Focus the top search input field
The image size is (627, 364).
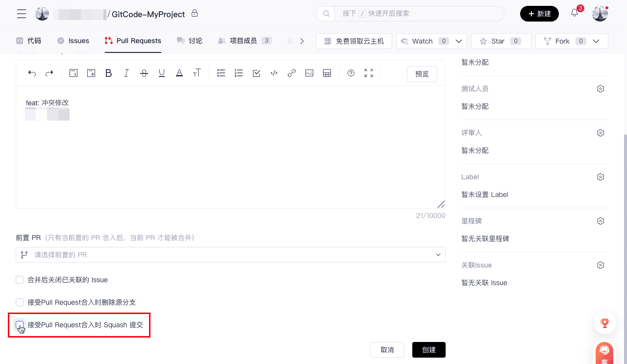pos(417,14)
